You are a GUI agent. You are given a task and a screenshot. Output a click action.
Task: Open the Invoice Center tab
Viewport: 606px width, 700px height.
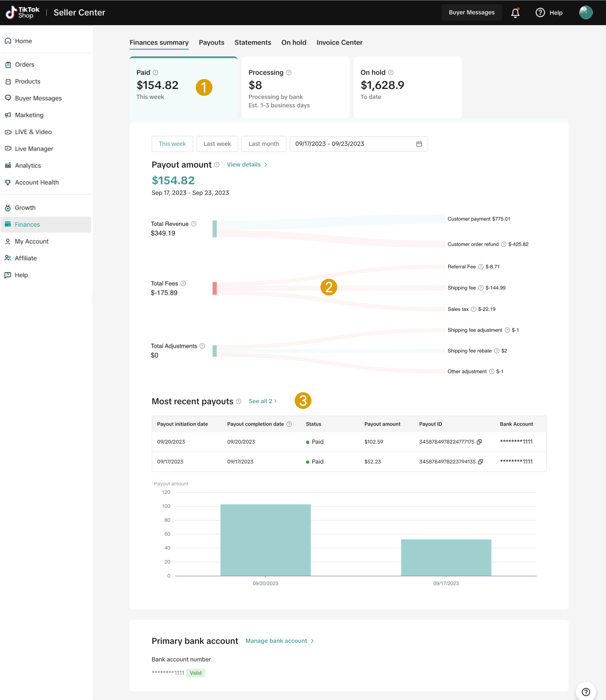click(x=339, y=43)
